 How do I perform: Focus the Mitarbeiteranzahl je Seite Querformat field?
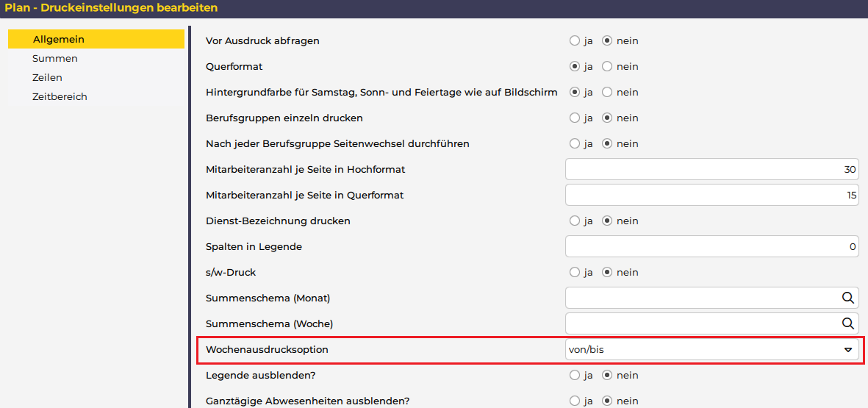(x=711, y=196)
